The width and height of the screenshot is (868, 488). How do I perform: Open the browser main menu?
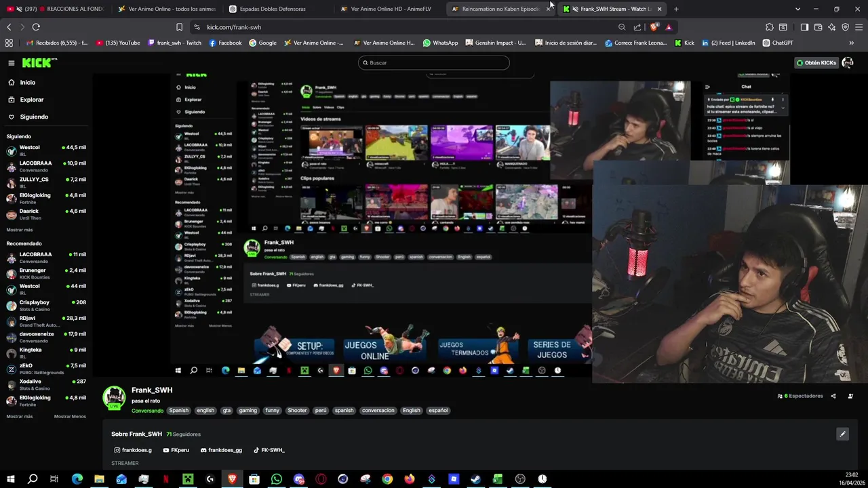pyautogui.click(x=859, y=27)
